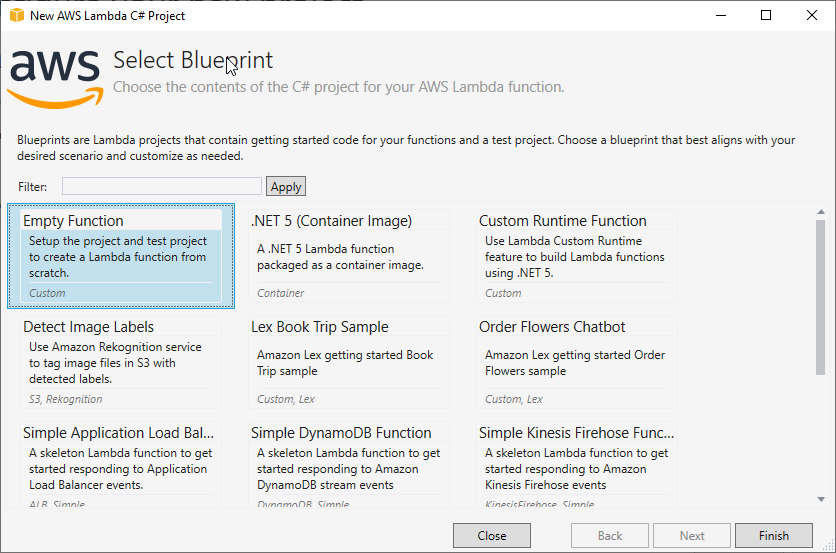Screen dimensions: 836x553
Task: Pick the Custom Runtime Function blueprint
Action: (x=577, y=256)
